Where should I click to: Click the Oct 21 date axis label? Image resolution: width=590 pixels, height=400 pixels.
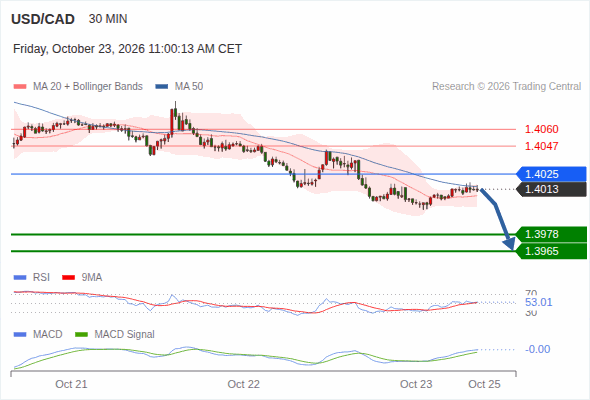click(x=71, y=384)
